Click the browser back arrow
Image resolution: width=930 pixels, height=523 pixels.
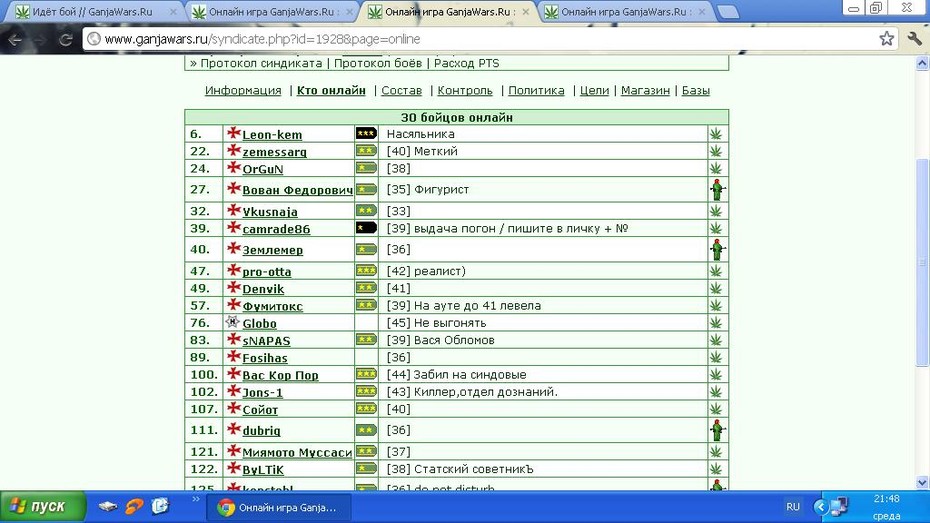[15, 40]
